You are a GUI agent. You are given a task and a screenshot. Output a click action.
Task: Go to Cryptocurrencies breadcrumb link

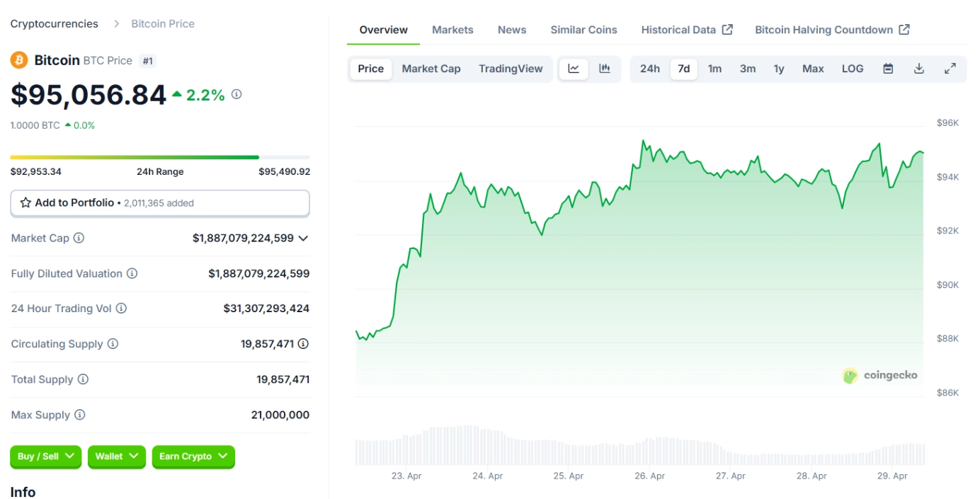(55, 23)
